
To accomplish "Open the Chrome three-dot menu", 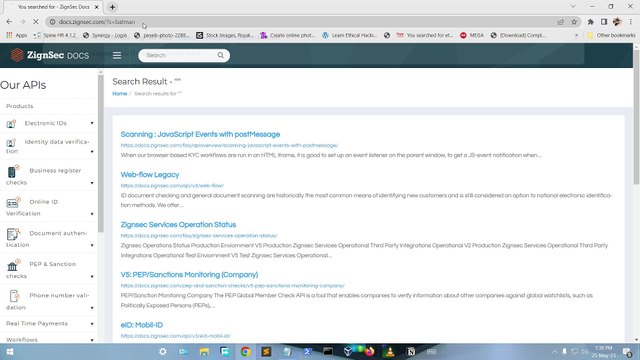I will coord(631,22).
